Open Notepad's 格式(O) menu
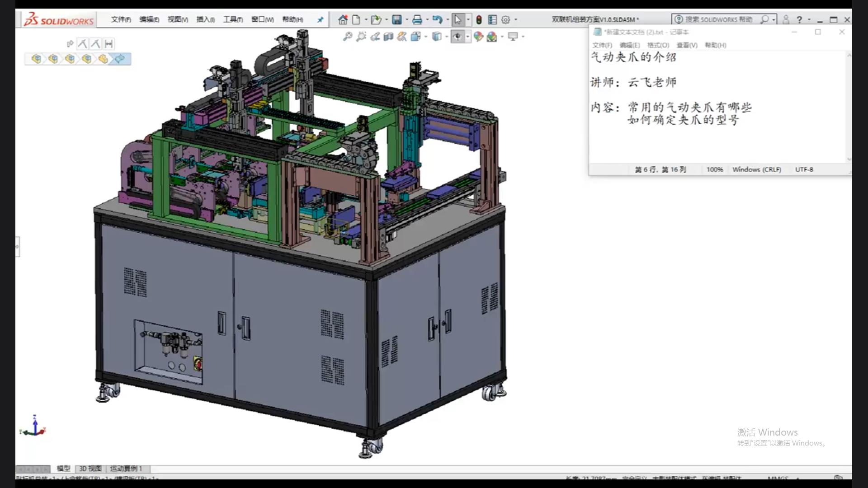Viewport: 868px width, 488px height. click(658, 45)
